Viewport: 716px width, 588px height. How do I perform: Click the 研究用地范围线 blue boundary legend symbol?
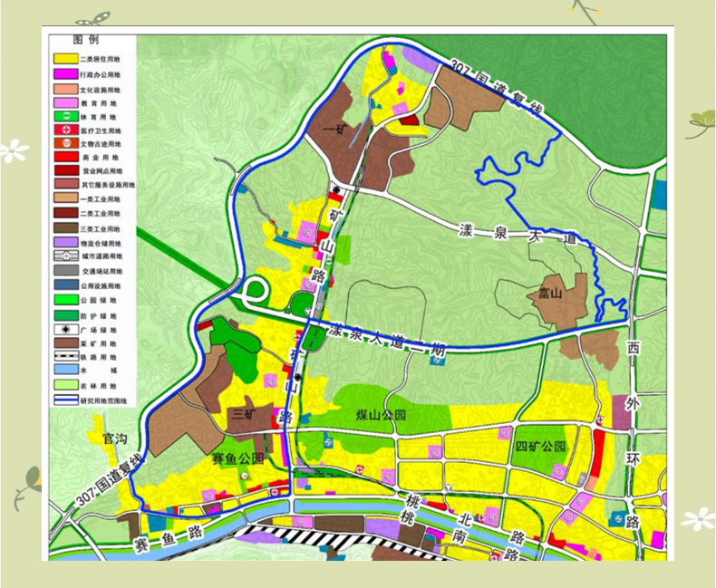64,398
